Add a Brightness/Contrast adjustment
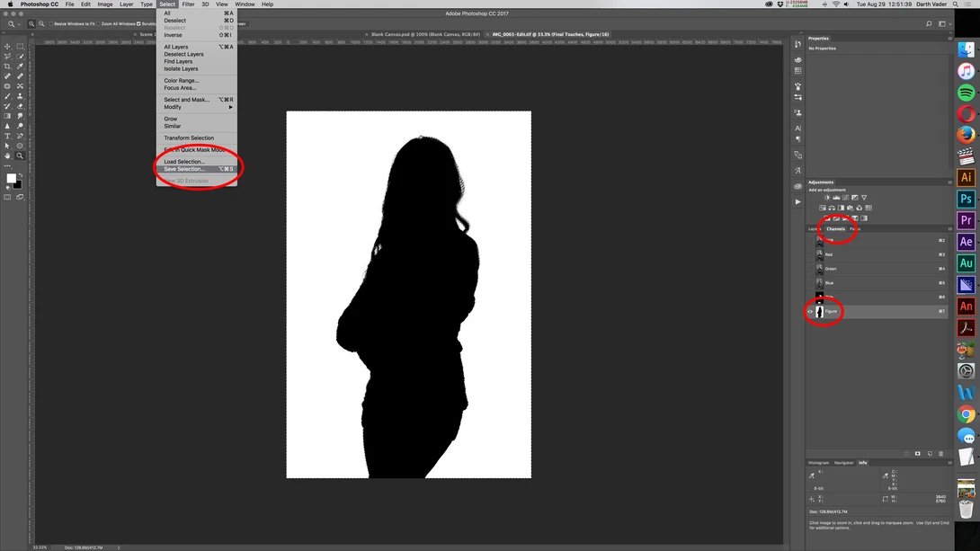This screenshot has height=551, width=980. tap(827, 198)
